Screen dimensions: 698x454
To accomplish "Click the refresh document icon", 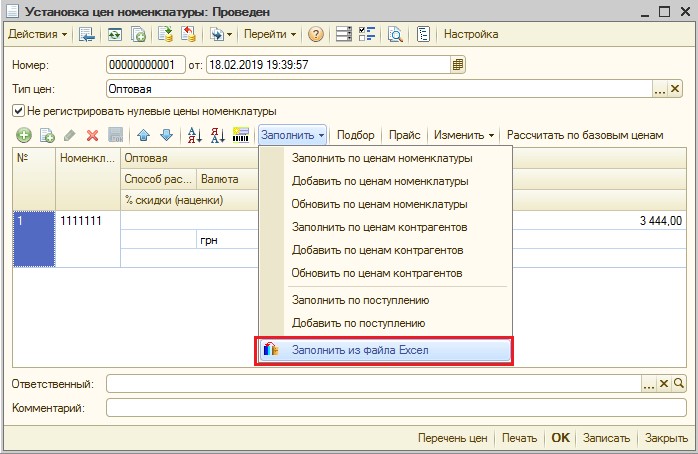I will click(x=115, y=34).
